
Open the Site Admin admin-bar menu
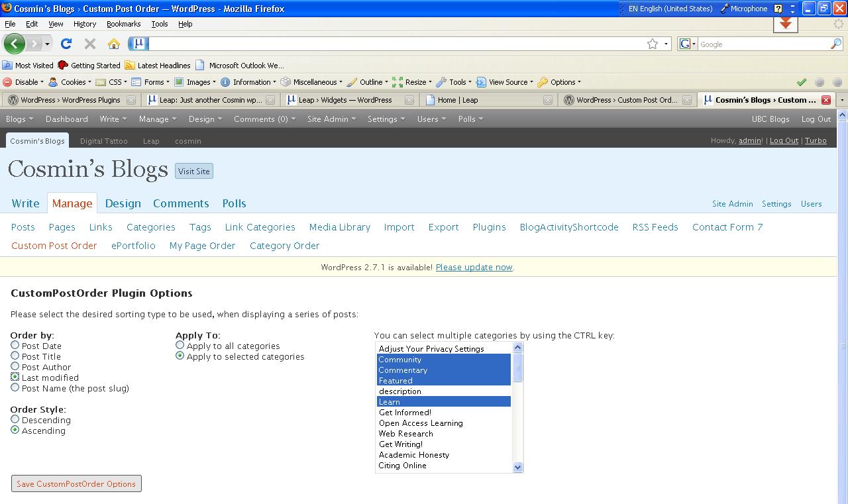coord(331,119)
